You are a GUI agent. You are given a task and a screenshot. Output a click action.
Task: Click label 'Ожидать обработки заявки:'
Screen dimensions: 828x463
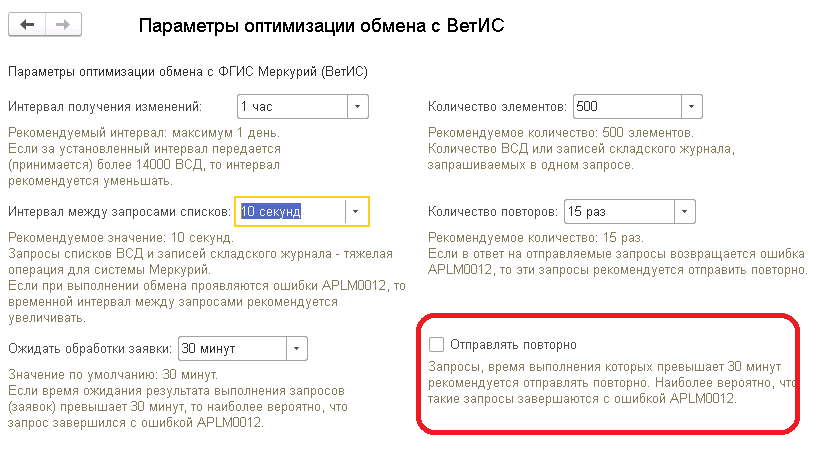[90, 348]
